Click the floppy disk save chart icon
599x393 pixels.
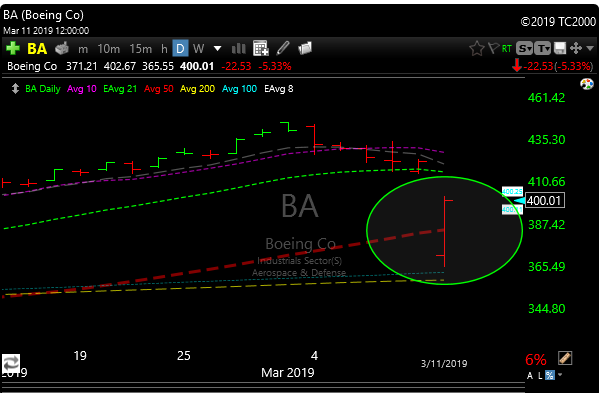(560, 49)
